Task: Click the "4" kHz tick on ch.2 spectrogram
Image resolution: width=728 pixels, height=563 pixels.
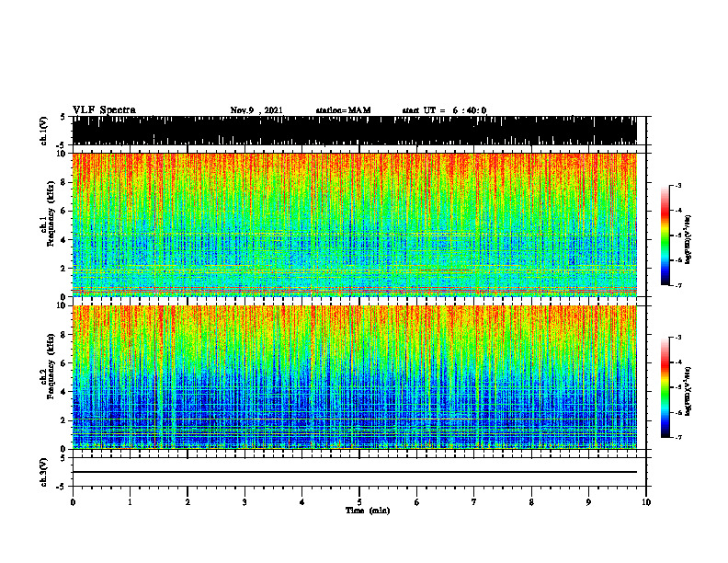Action: [x=63, y=392]
